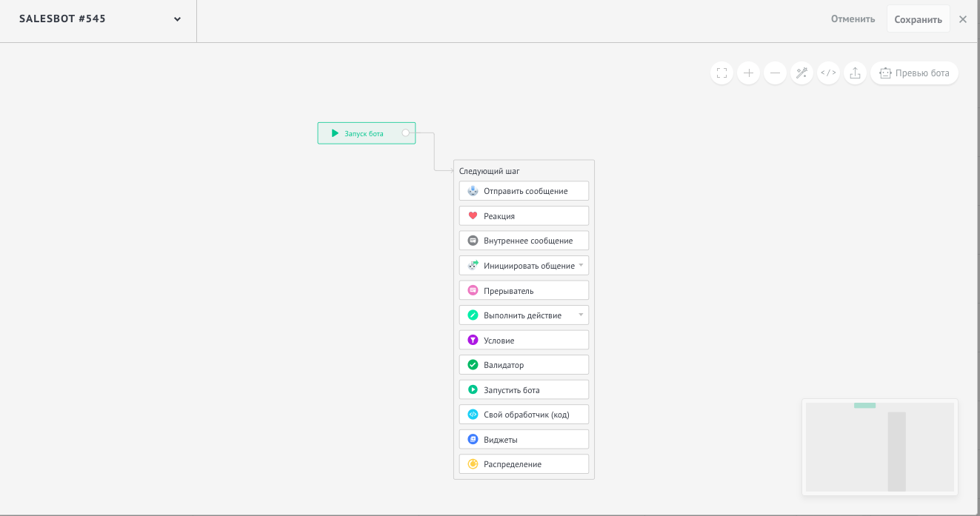Viewport: 980px width, 516px height.
Task: Click the yellow Распределение icon
Action: point(473,464)
